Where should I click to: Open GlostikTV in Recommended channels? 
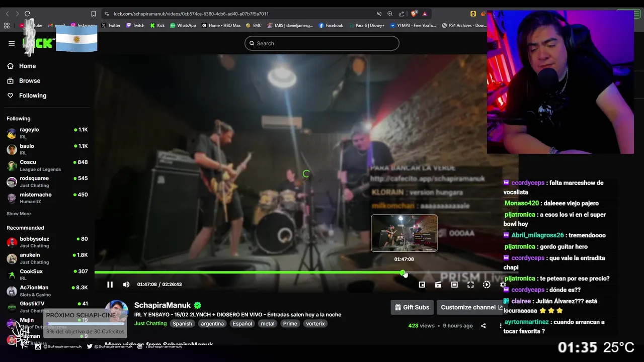(47, 307)
